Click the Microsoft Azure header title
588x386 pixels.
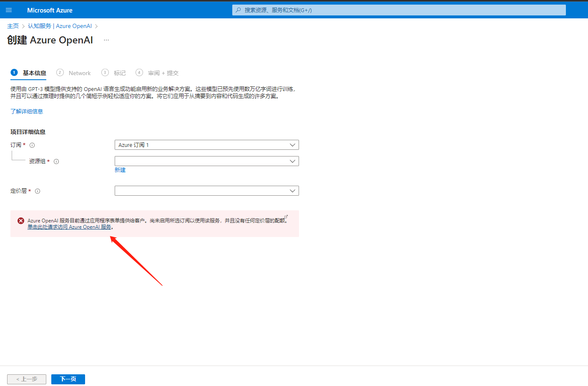point(50,10)
